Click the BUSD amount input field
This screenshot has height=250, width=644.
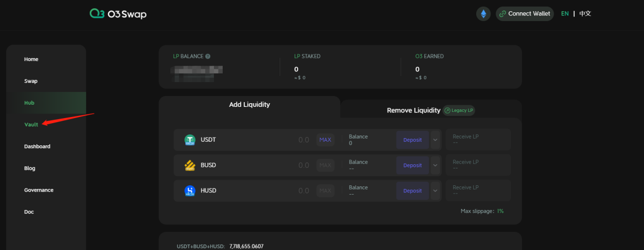tap(287, 165)
